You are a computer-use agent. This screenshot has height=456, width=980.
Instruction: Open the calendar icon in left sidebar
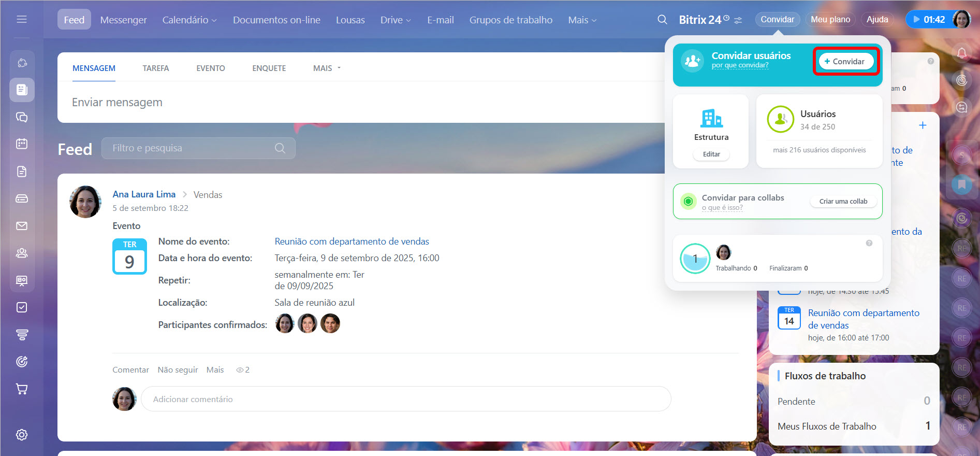[x=22, y=144]
